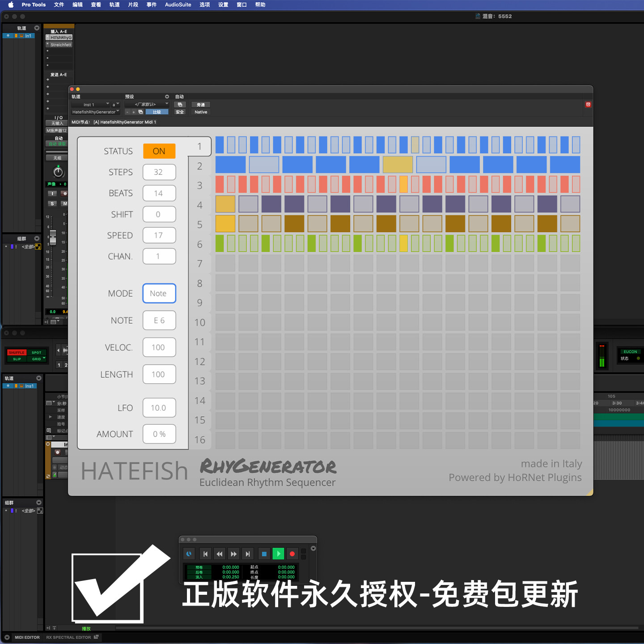
Task: Click the VELOC. value field
Action: [x=159, y=347]
